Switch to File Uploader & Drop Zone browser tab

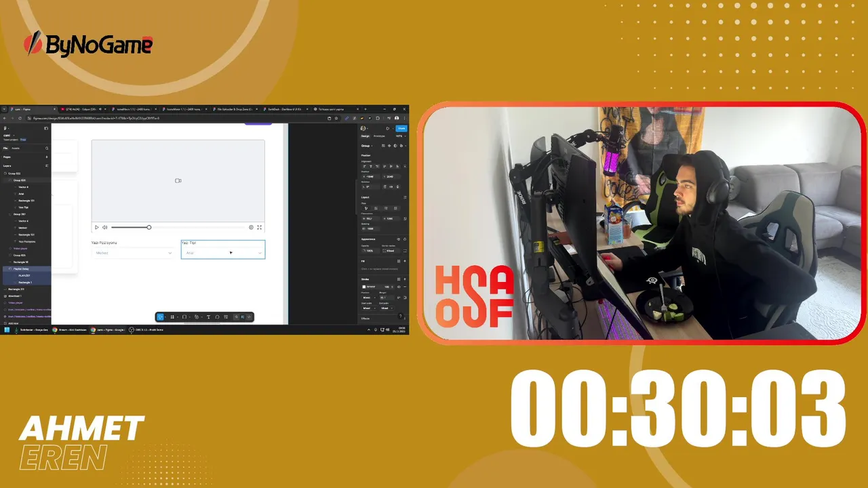[x=234, y=109]
